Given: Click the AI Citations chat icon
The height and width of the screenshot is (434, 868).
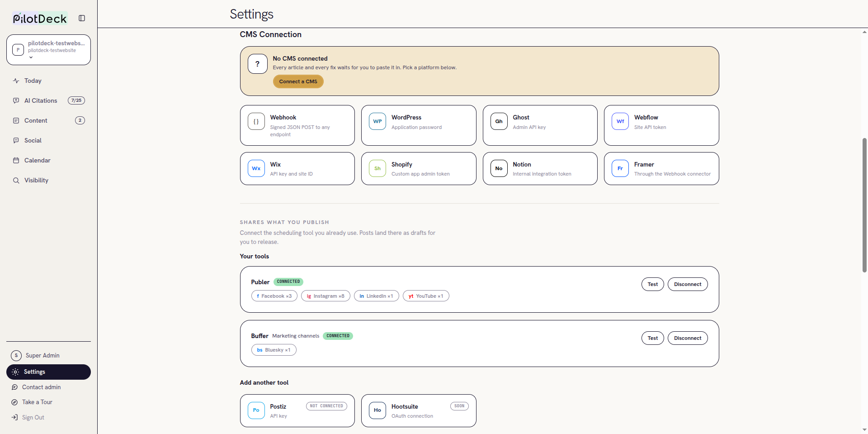Looking at the screenshot, I should 16,100.
